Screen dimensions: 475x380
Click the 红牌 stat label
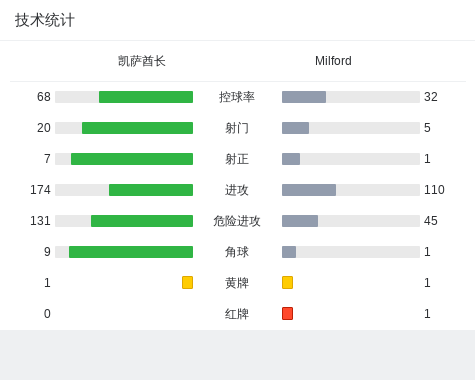pos(237,314)
